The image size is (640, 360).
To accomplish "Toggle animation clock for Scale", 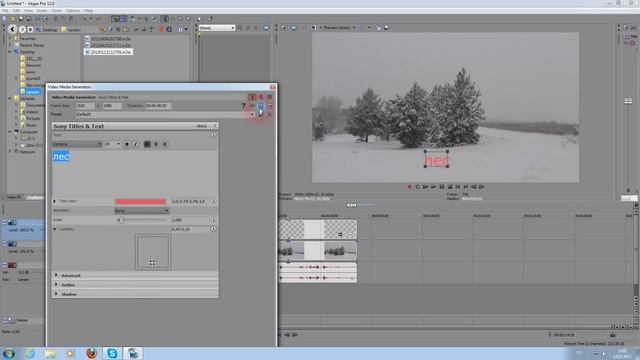I will point(213,220).
